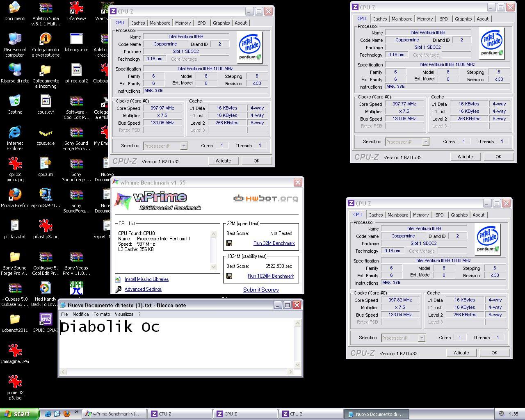Switch to Caches tab in top-left CPU-Z

pyautogui.click(x=138, y=23)
